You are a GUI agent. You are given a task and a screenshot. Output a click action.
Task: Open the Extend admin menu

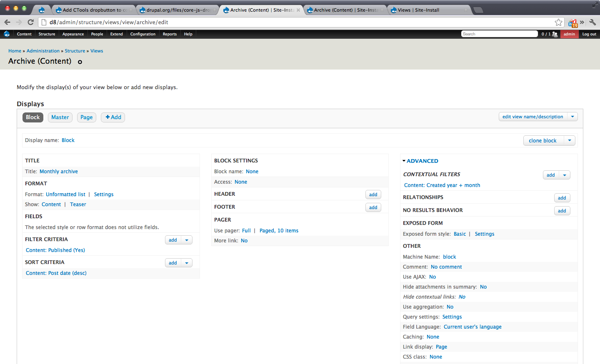click(x=117, y=34)
